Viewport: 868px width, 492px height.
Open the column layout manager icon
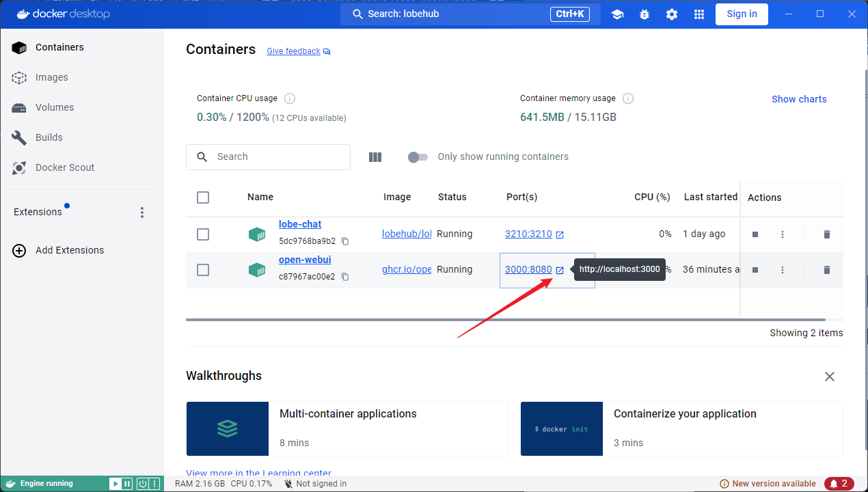tap(375, 157)
